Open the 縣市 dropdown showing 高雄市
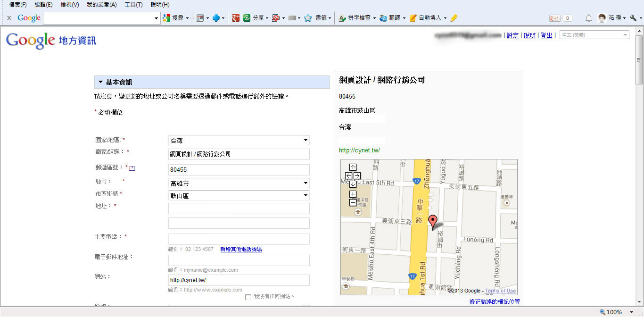Screen dimensions: 644x317 (239, 183)
